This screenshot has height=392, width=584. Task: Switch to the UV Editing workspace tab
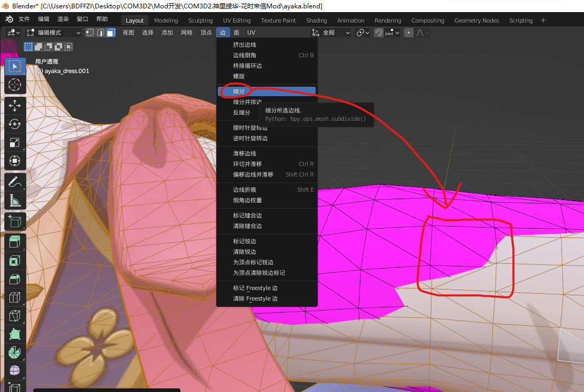click(237, 20)
